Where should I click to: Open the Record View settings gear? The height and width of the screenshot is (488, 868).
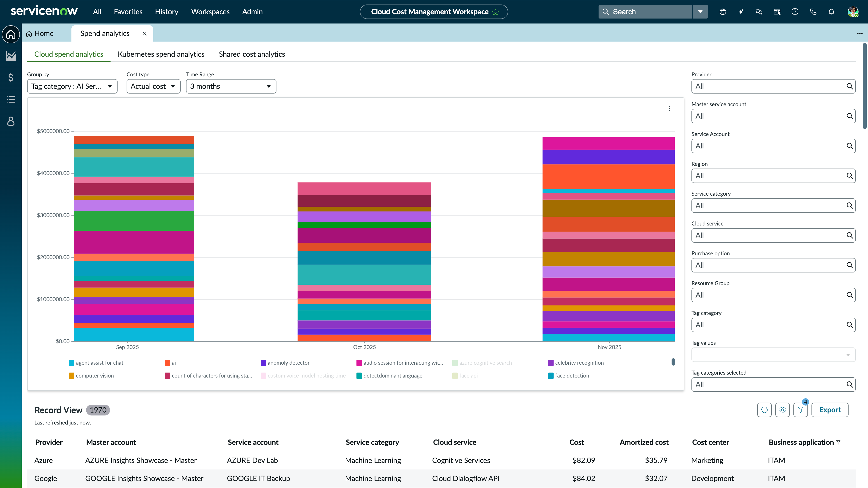782,410
